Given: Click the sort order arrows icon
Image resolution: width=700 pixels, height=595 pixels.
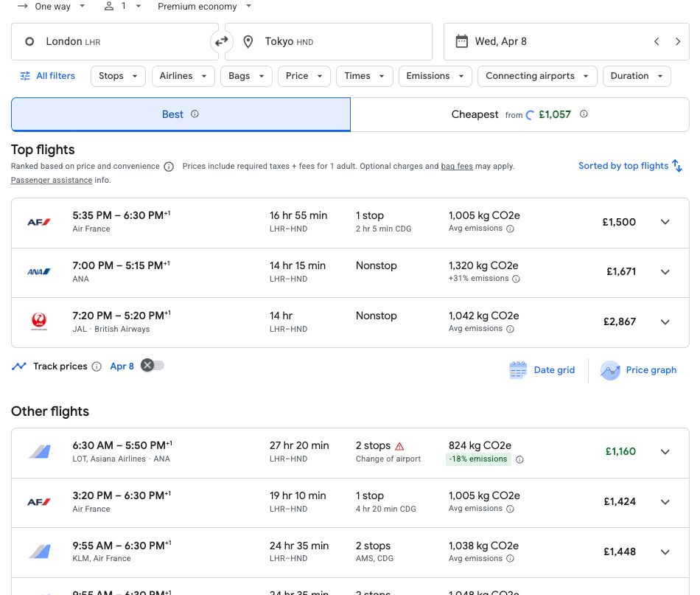Looking at the screenshot, I should click(677, 166).
